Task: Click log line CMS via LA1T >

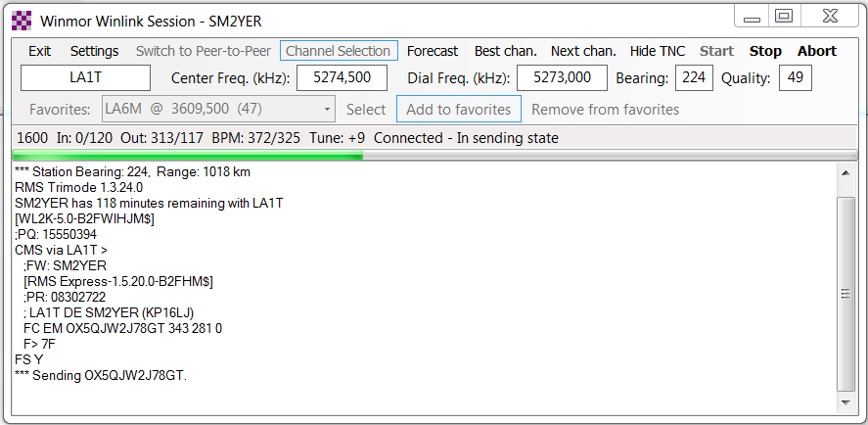Action: 61,251
